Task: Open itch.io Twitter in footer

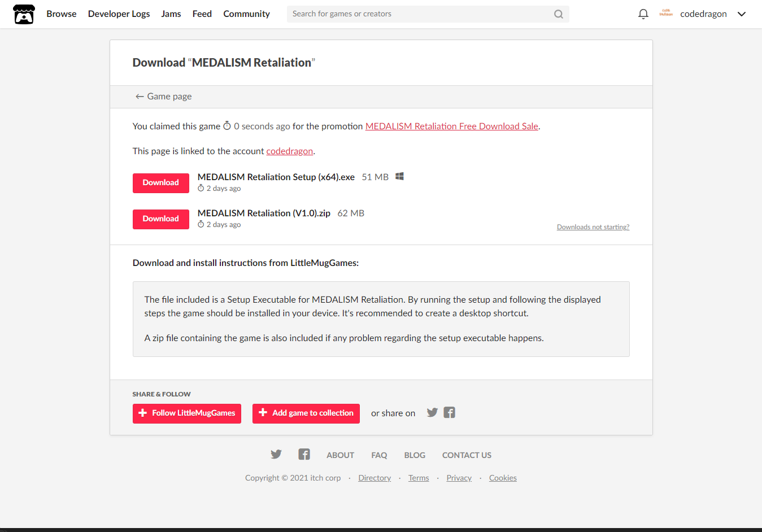Action: click(x=276, y=454)
